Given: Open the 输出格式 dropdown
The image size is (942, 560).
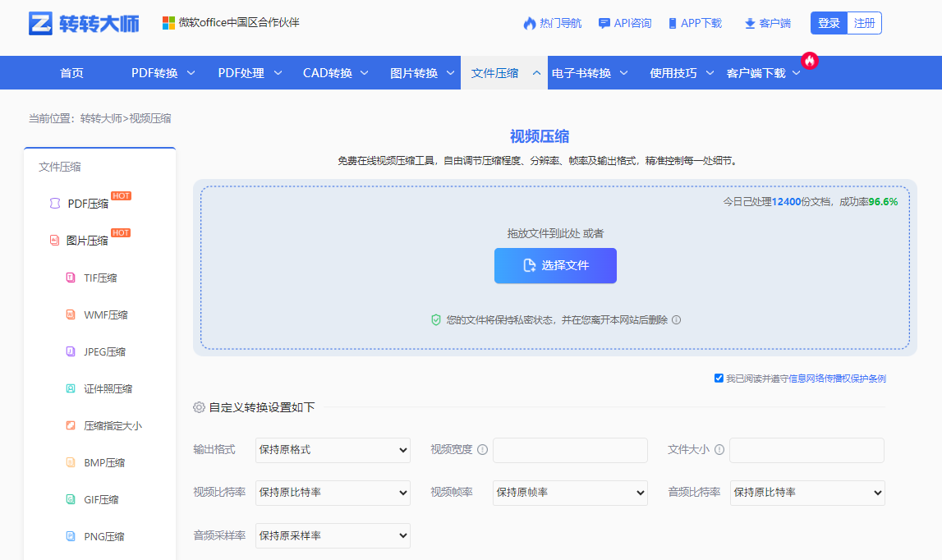Looking at the screenshot, I should 333,450.
